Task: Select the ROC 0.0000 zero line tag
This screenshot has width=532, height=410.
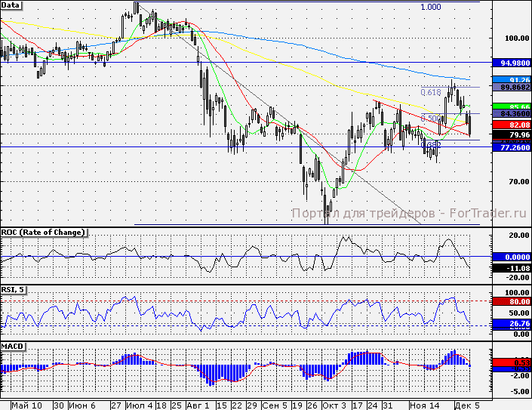Action: [x=512, y=257]
